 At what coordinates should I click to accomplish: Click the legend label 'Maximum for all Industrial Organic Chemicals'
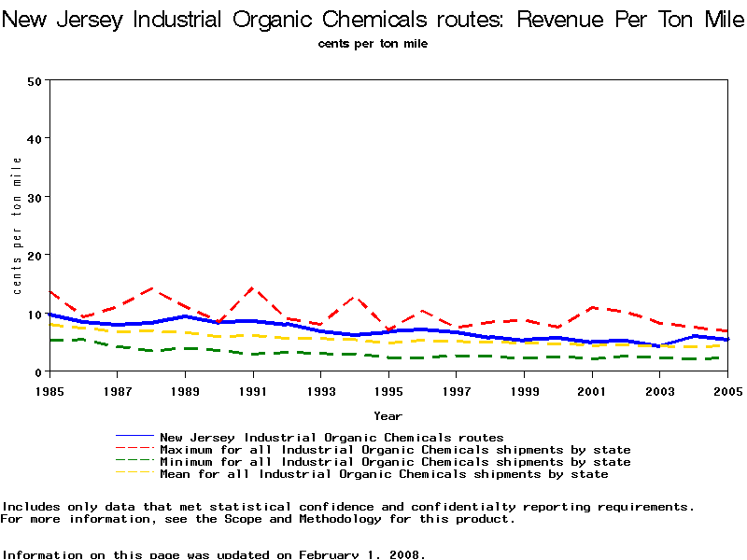tap(395, 450)
